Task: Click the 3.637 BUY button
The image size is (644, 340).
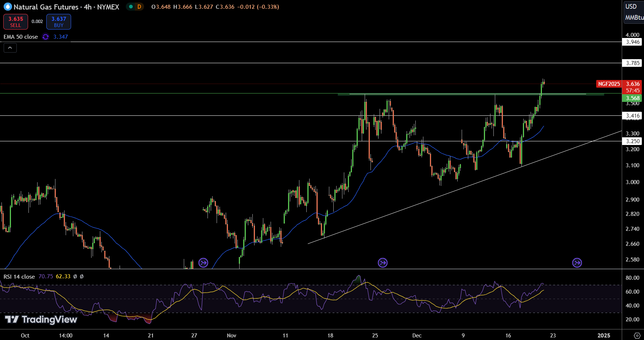Action: (59, 22)
